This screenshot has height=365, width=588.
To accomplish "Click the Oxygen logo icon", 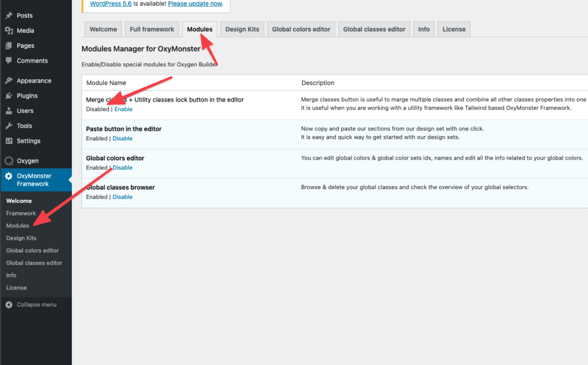I will click(9, 161).
